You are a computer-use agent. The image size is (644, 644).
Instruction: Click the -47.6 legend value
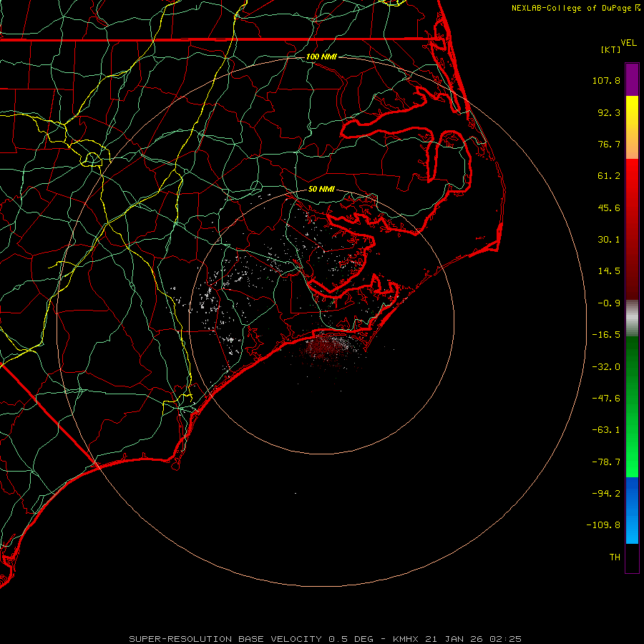[606, 399]
